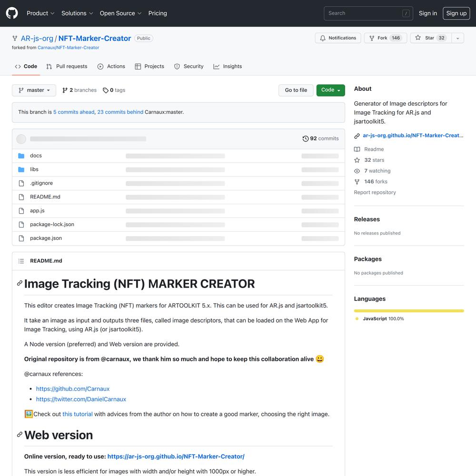Viewport: 476px width, 476px height.
Task: Expand the Open Source menu
Action: pyautogui.click(x=120, y=13)
